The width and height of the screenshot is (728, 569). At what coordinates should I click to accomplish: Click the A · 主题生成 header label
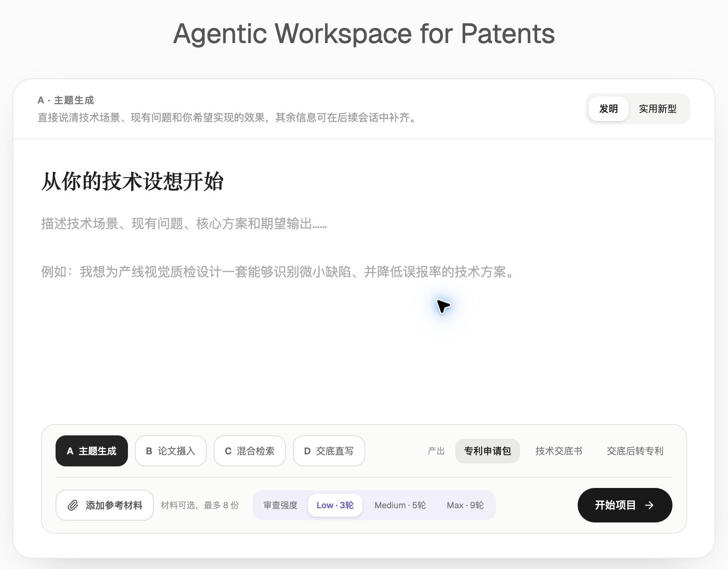click(65, 100)
